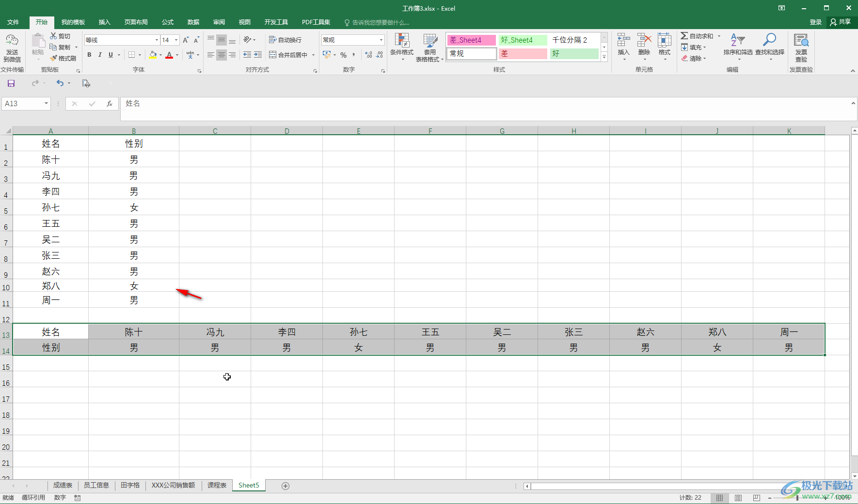858x504 pixels.
Task: Open the cell Format (格式) menu
Action: (665, 47)
